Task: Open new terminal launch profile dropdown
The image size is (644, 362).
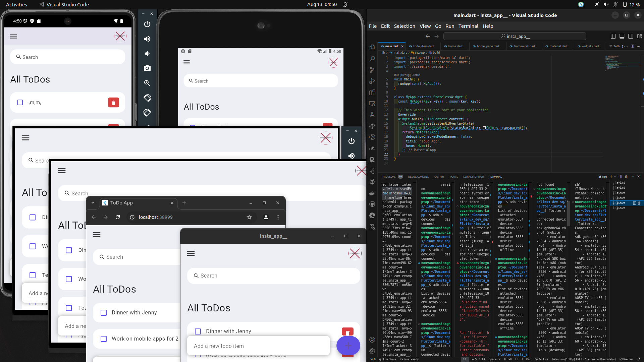Action: (x=615, y=177)
